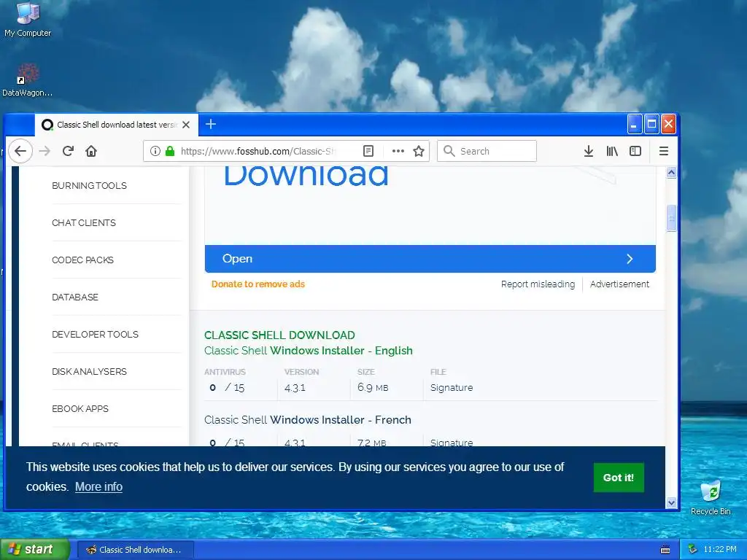Click the English installer antivirus 0 / 15 result
Viewport: 747px width, 560px height.
pos(227,388)
